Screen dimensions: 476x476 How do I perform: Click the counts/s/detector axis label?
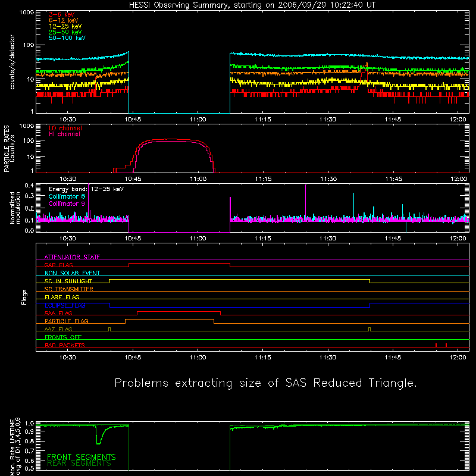point(12,62)
